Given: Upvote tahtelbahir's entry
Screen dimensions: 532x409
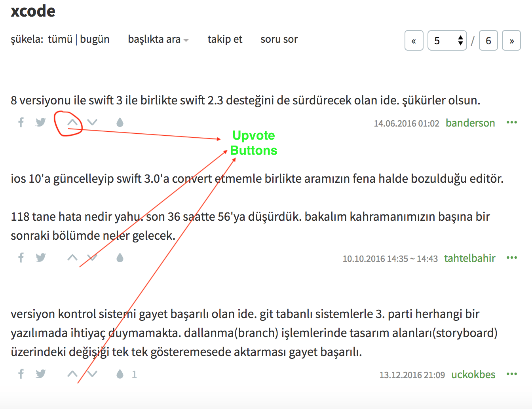Looking at the screenshot, I should 72,258.
